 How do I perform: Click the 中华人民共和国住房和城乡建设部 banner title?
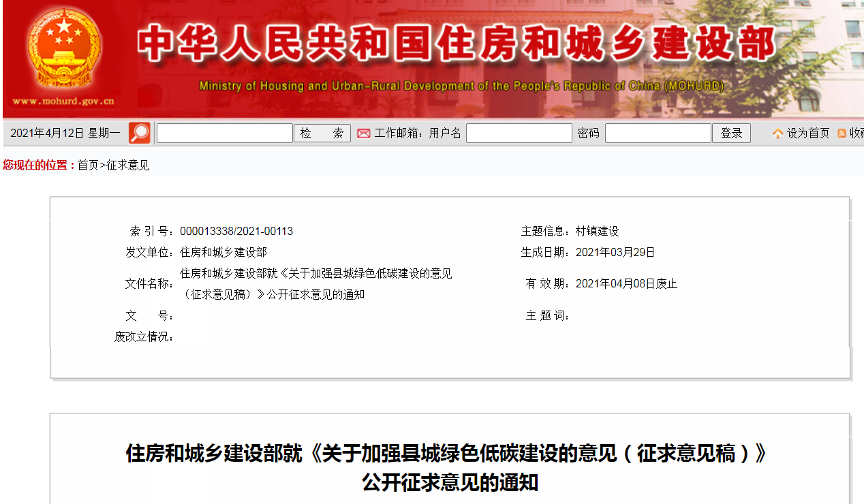tap(457, 44)
